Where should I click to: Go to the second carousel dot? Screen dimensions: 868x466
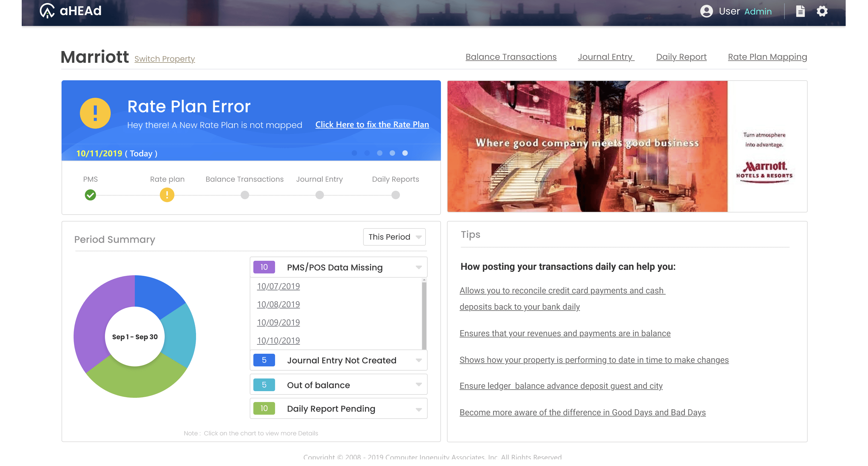click(367, 153)
